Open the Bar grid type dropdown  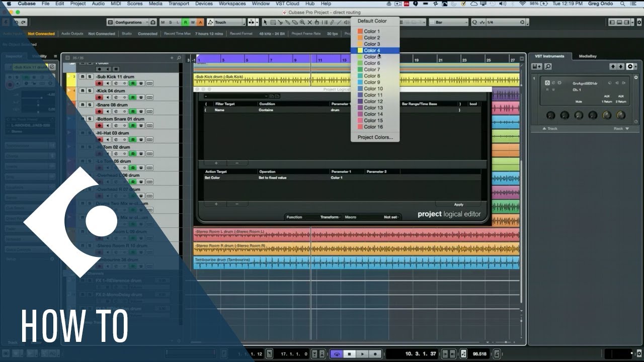(x=449, y=22)
